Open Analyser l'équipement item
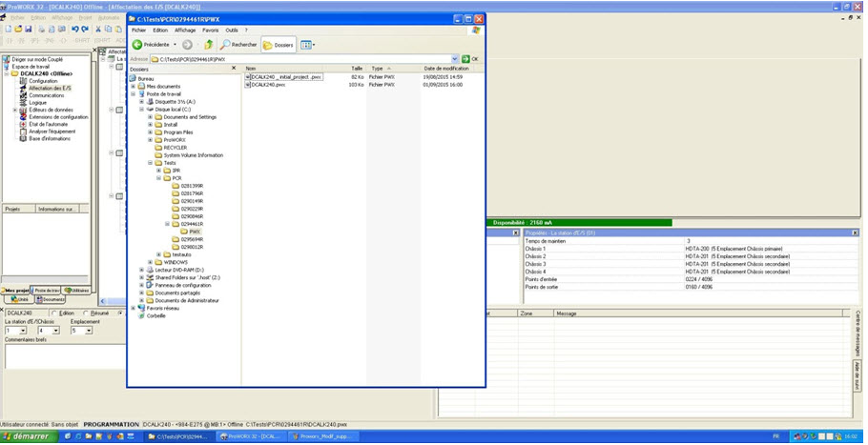The width and height of the screenshot is (868, 445). click(x=52, y=131)
